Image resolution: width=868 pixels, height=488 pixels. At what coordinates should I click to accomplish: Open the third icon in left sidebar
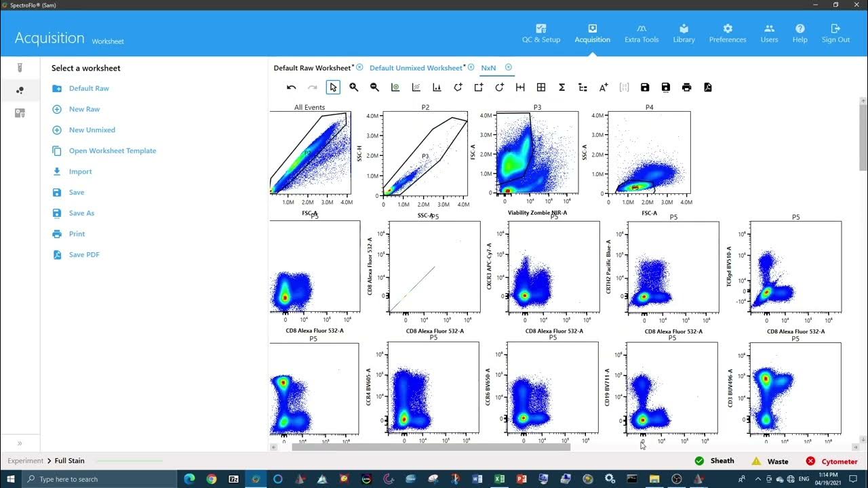[x=20, y=113]
